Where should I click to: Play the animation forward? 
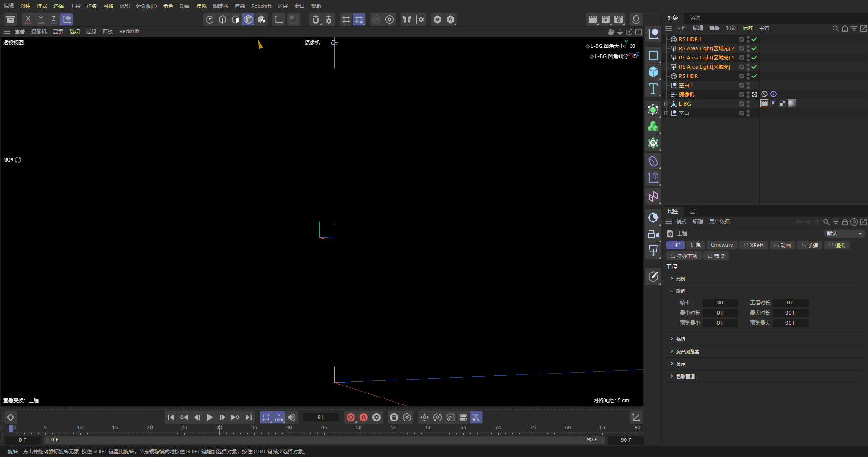click(210, 417)
